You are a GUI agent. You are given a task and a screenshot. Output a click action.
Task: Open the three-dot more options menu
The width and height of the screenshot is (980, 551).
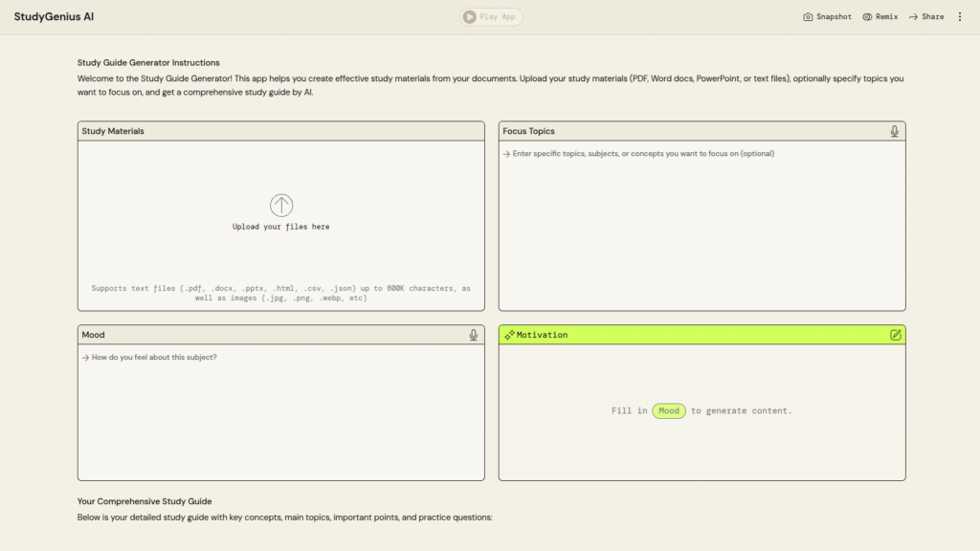pos(960,17)
